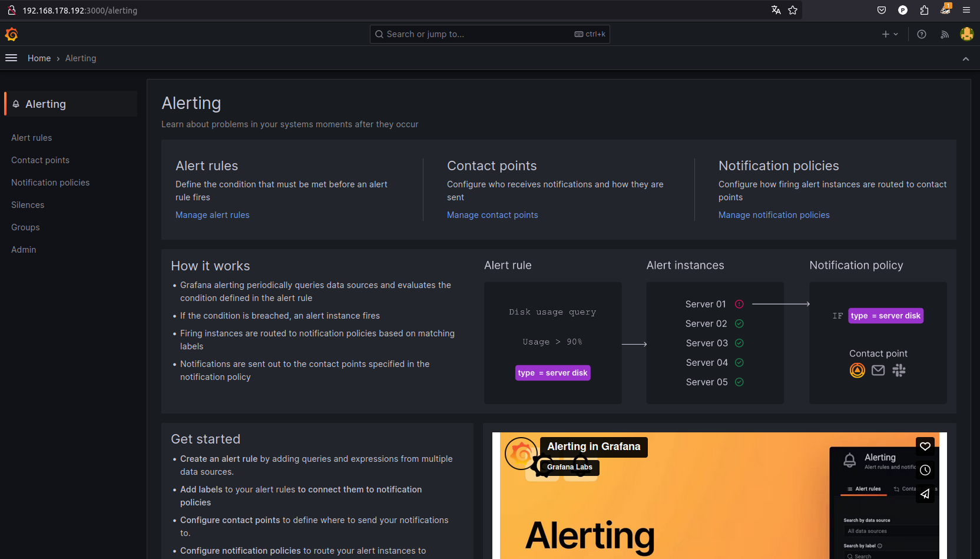The height and width of the screenshot is (559, 980).
Task: Click the browser translate page icon
Action: [x=776, y=10]
